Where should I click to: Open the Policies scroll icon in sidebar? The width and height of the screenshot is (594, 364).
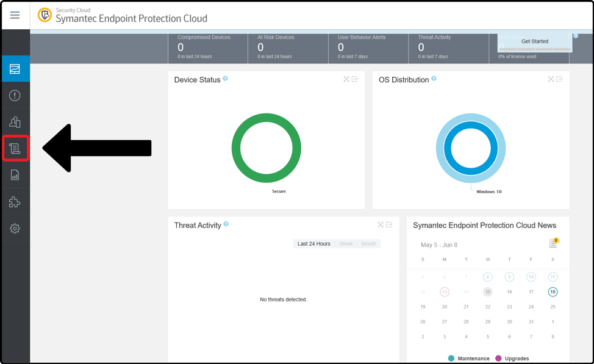click(15, 149)
